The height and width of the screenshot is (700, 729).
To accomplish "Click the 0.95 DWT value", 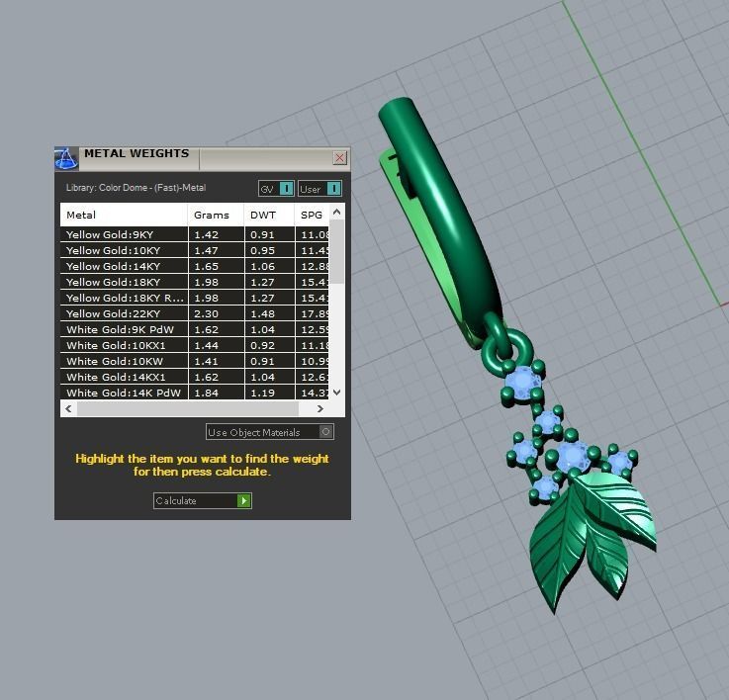I will [x=263, y=250].
